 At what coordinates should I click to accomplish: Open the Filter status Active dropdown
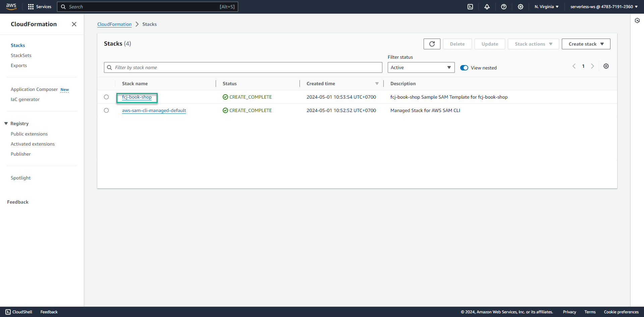tap(421, 67)
